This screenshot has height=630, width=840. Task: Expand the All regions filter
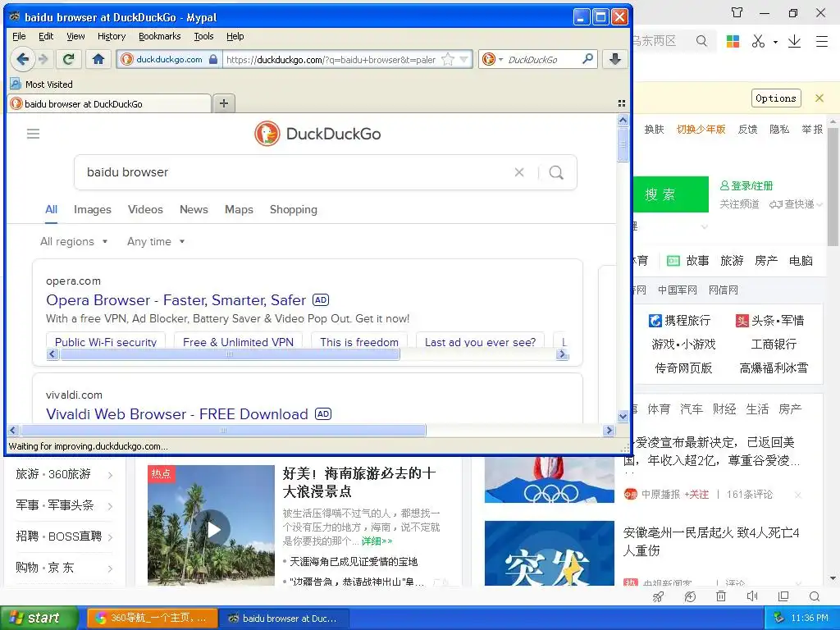[74, 242]
